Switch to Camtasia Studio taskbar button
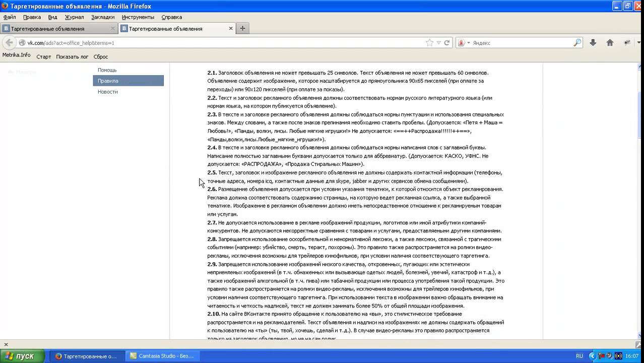Image resolution: width=644 pixels, height=363 pixels. tap(162, 356)
